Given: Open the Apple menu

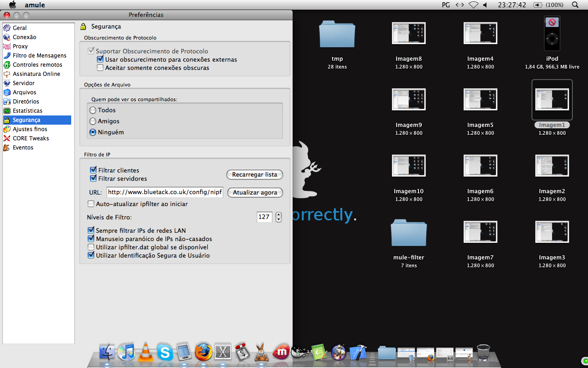Looking at the screenshot, I should (x=12, y=5).
